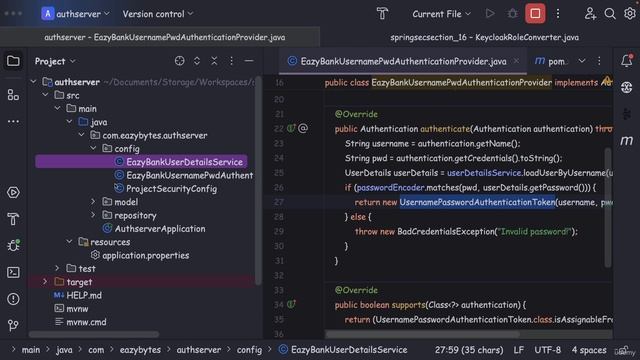Open the Problems tool window icon
Screen dimensions: 640x360
[13, 299]
